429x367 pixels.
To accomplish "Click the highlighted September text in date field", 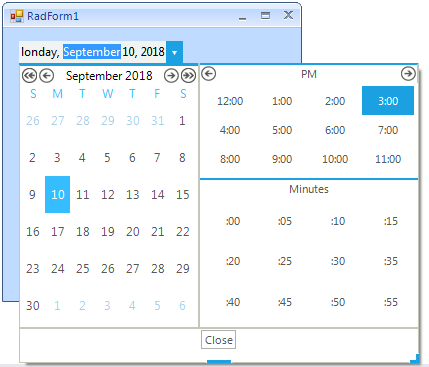I will coord(92,52).
